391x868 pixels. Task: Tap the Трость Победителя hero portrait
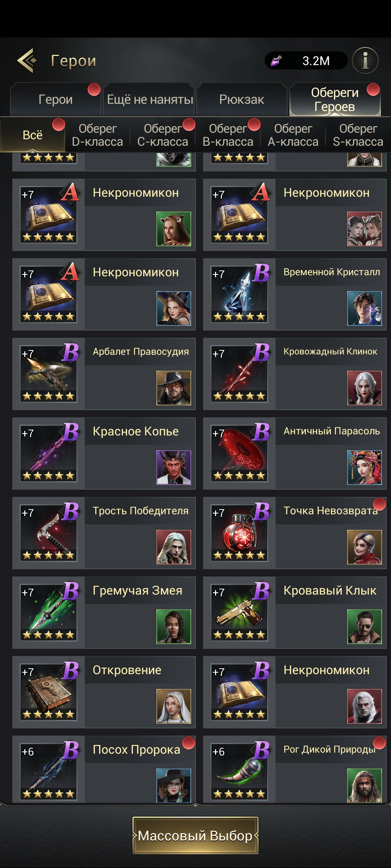[174, 547]
